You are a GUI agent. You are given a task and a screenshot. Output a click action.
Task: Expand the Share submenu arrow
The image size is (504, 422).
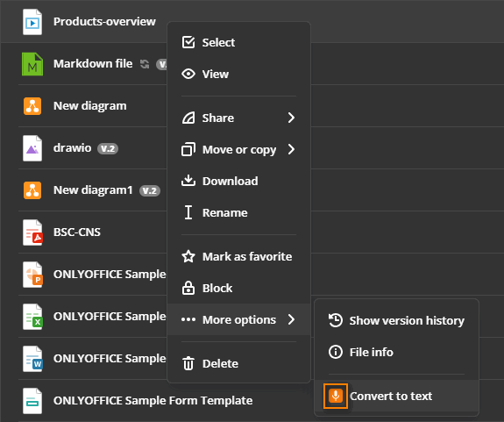click(291, 118)
